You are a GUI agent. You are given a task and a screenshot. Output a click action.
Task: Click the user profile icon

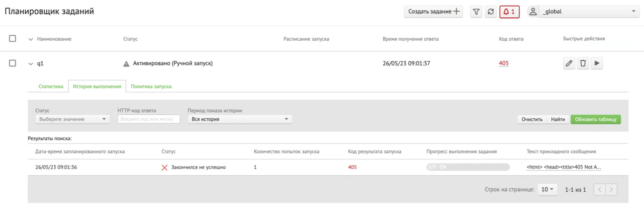click(x=533, y=12)
